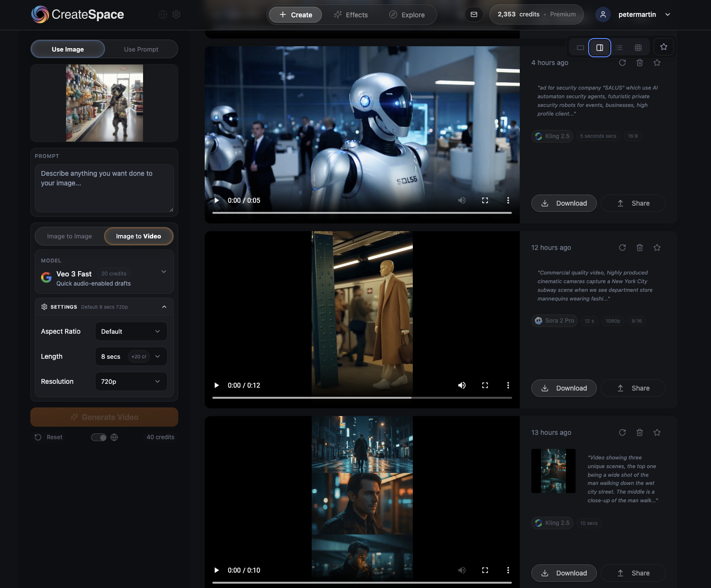Image resolution: width=711 pixels, height=588 pixels.
Task: Switch to Use Prompt mode
Action: [x=141, y=49]
